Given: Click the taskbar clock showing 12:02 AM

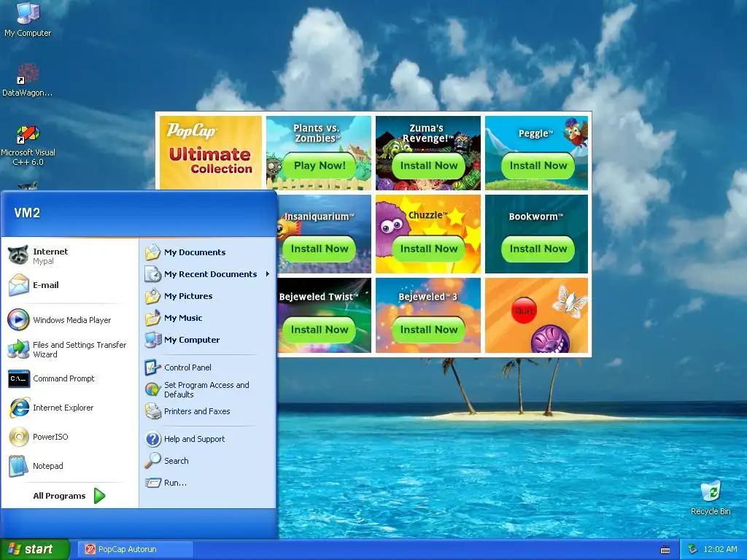Looking at the screenshot, I should (x=720, y=549).
